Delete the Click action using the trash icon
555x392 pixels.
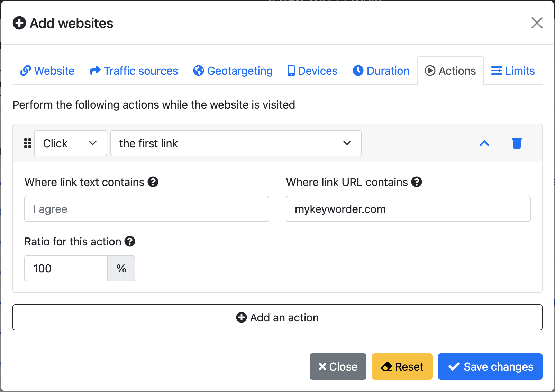(x=517, y=143)
